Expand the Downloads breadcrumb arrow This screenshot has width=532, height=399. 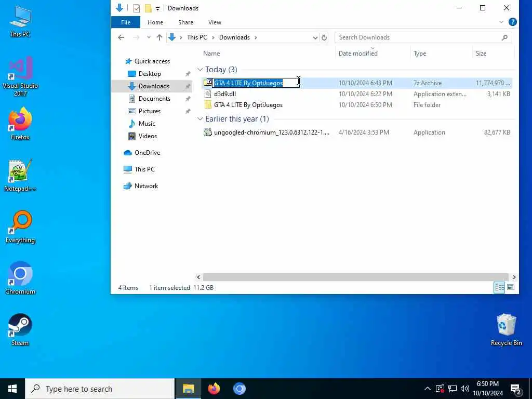tap(256, 37)
